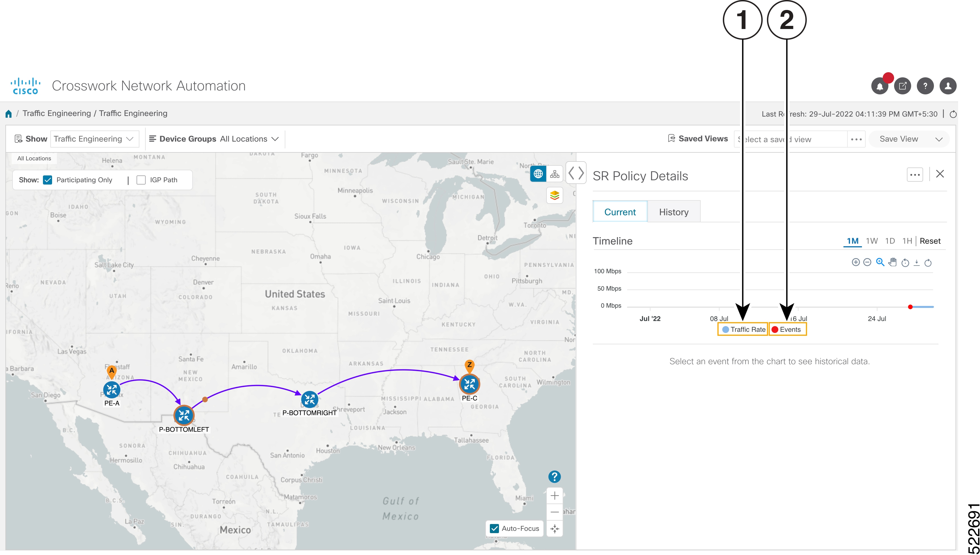Toggle the Auto-Focus checkbox
Image resolution: width=980 pixels, height=555 pixels.
(495, 528)
